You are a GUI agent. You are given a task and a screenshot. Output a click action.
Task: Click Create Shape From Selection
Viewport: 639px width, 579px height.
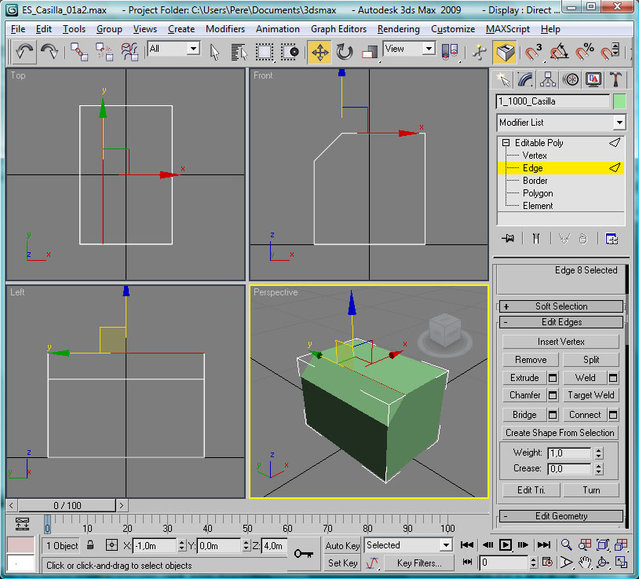coord(560,433)
